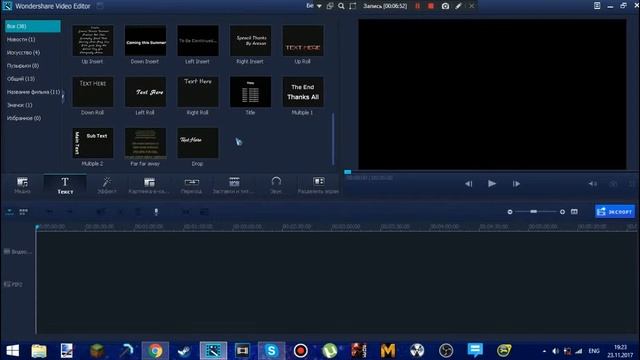Choose the Title text template
Viewport: 640px width, 360px height.
point(250,92)
